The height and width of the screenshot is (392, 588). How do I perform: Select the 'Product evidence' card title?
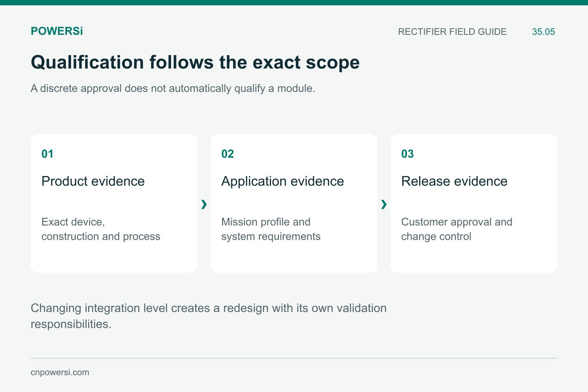[93, 181]
